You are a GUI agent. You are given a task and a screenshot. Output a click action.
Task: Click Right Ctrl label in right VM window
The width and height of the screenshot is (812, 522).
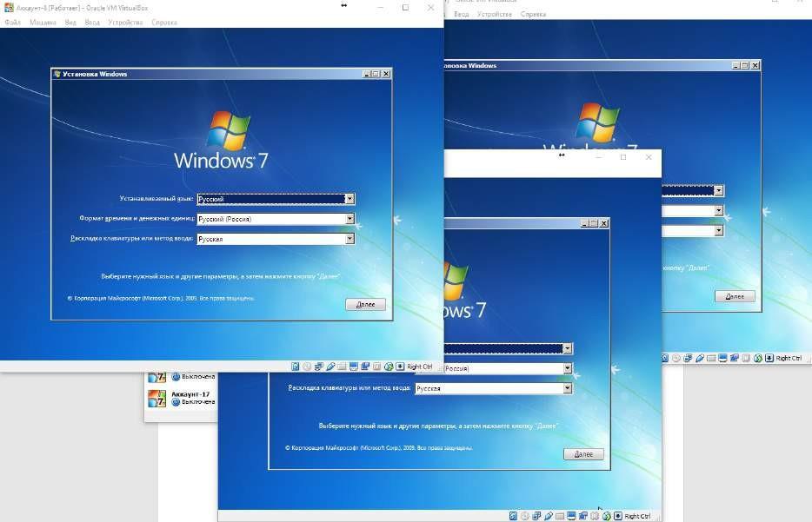(x=789, y=358)
